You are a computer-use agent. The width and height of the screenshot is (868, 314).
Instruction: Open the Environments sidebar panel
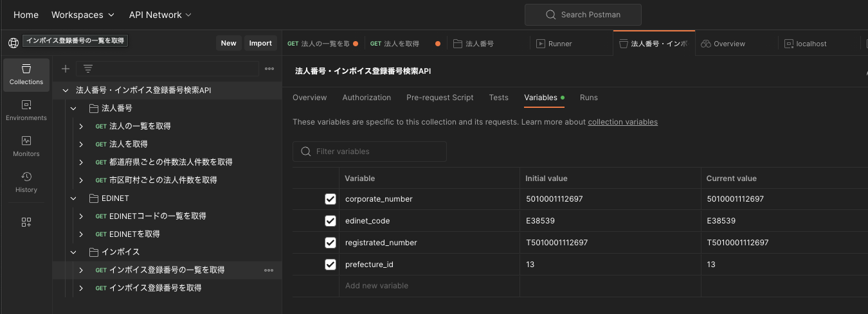click(x=26, y=110)
